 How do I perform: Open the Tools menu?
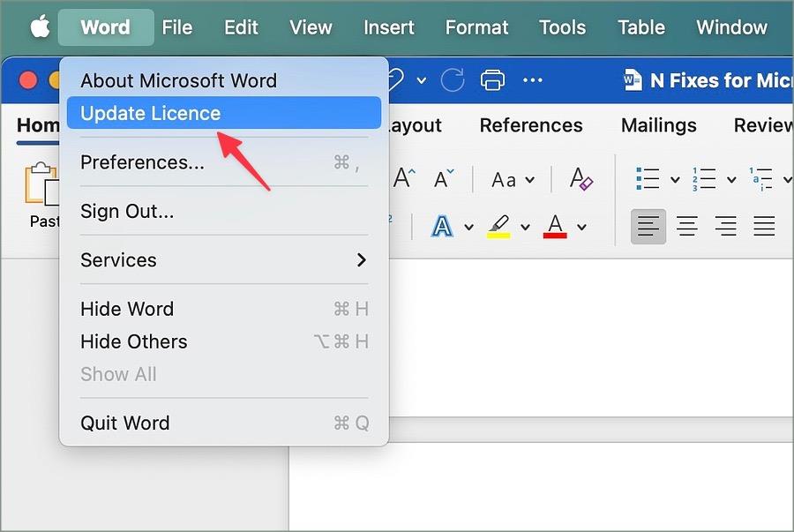coord(562,27)
